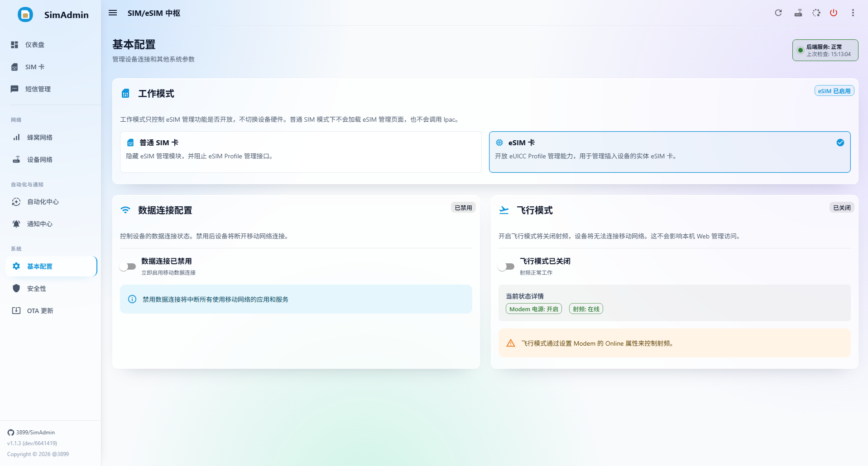Click the red power icon
The image size is (868, 466).
[x=834, y=13]
